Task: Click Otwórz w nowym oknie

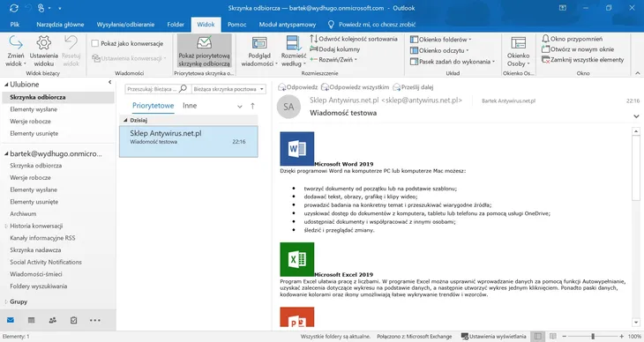Action: click(578, 49)
